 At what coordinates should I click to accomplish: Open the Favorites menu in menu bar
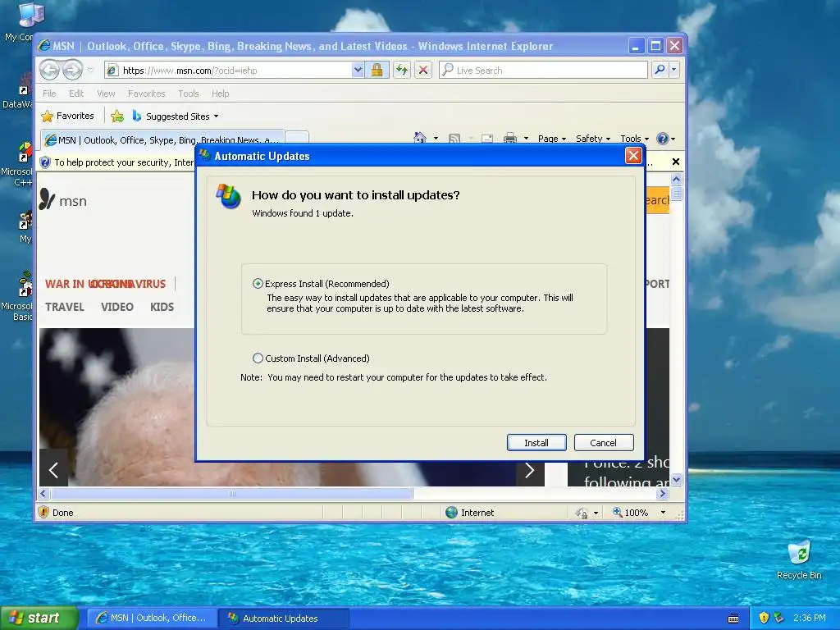tap(146, 94)
